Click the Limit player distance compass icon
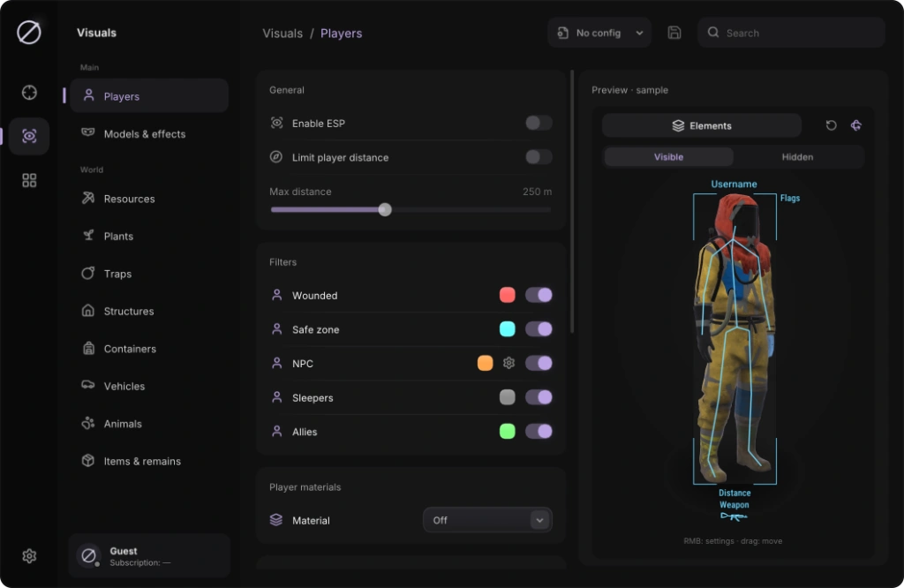Viewport: 904px width, 588px height. tap(276, 157)
